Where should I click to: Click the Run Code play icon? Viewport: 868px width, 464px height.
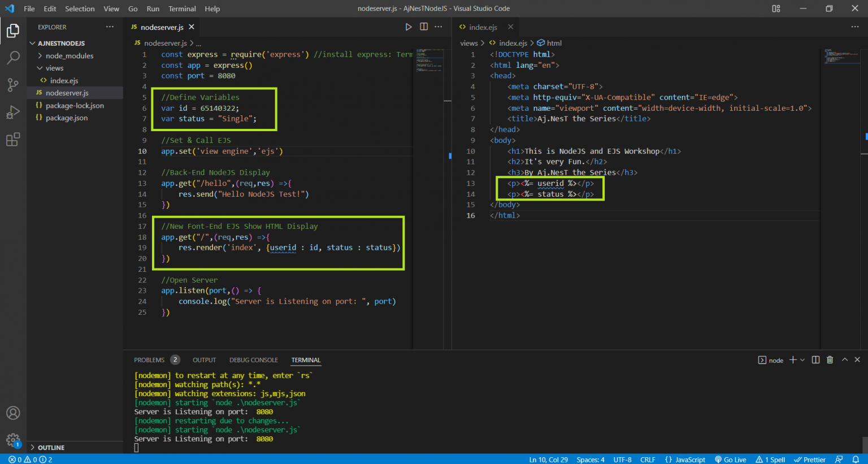(409, 27)
